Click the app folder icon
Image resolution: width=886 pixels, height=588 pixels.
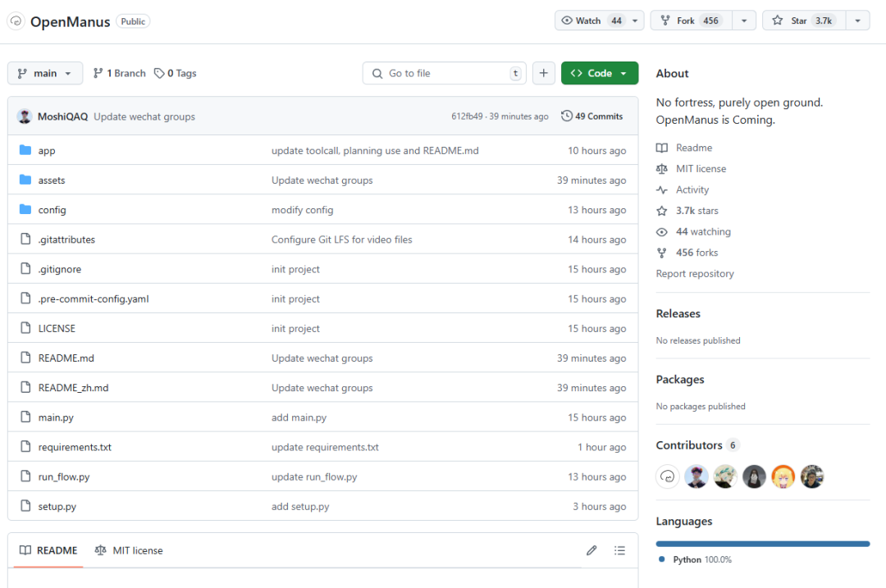coord(25,150)
